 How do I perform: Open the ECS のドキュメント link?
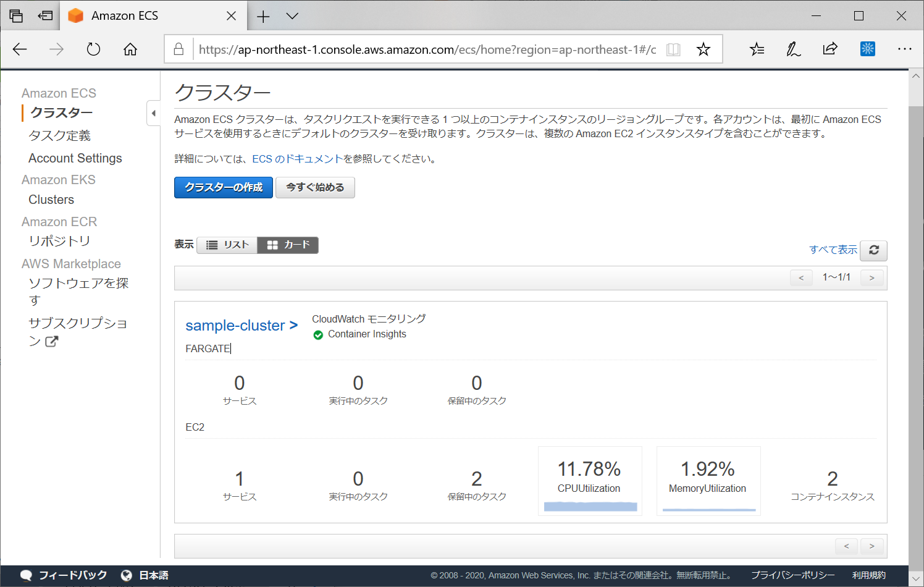[x=297, y=159]
